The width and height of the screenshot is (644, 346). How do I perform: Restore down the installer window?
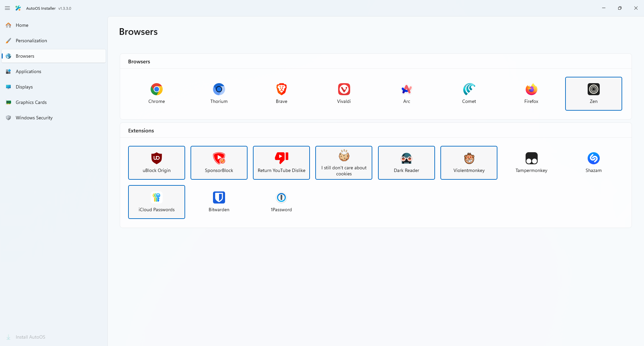coord(620,8)
